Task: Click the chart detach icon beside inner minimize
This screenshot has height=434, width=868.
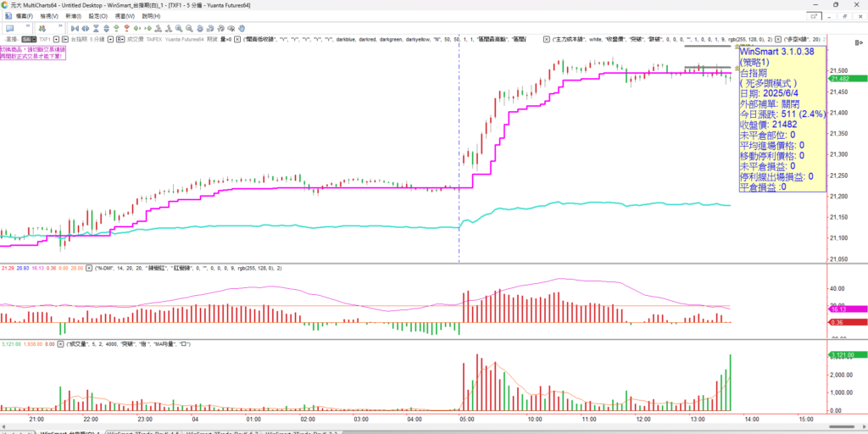Action: [814, 16]
